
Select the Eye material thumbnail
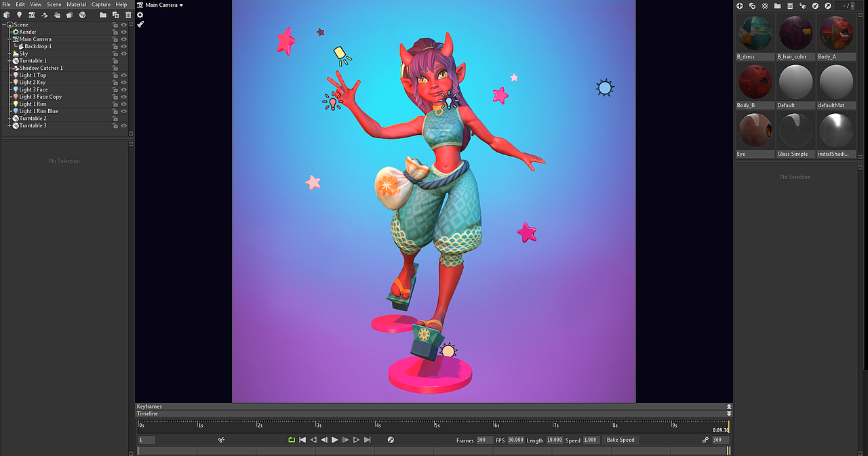click(755, 131)
